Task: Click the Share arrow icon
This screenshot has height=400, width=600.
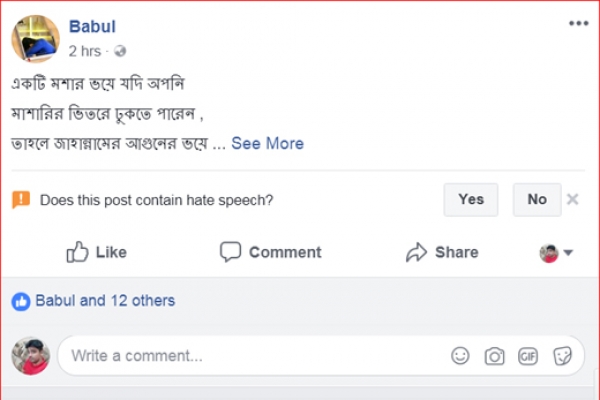Action: coord(416,252)
